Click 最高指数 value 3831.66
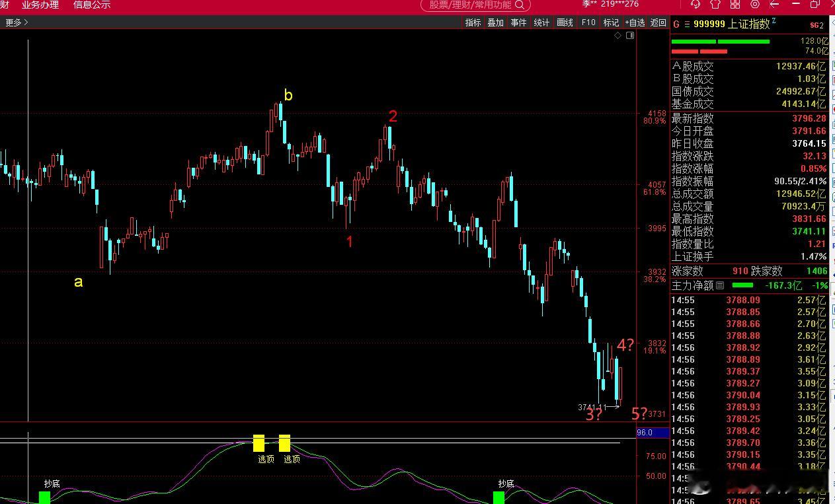835x504 pixels. (x=809, y=219)
